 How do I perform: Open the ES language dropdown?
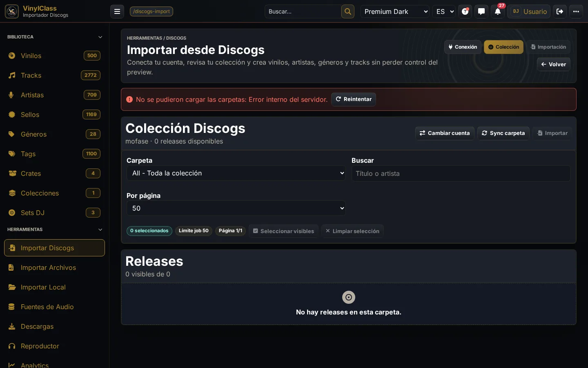coord(444,11)
